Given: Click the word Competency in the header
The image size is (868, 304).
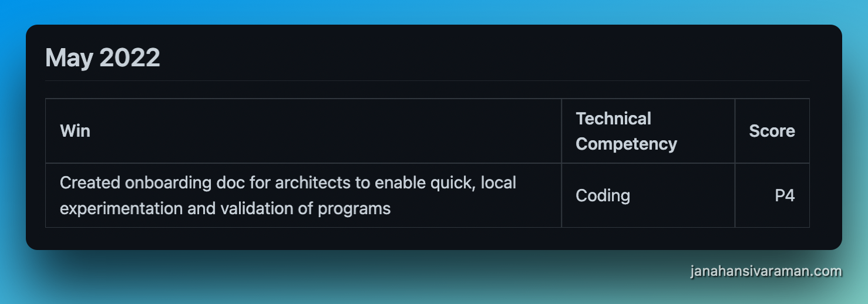Looking at the screenshot, I should tap(626, 144).
